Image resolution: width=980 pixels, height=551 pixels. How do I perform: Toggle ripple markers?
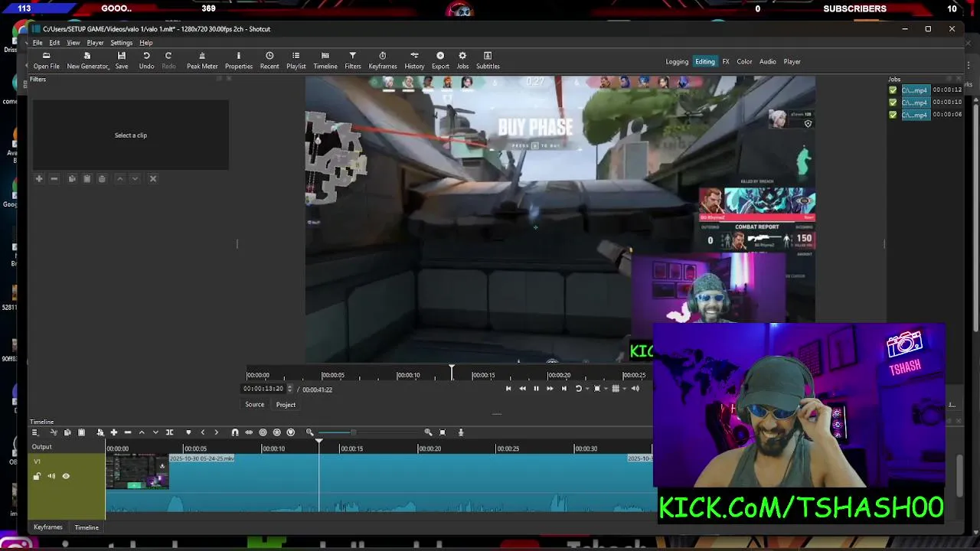290,432
